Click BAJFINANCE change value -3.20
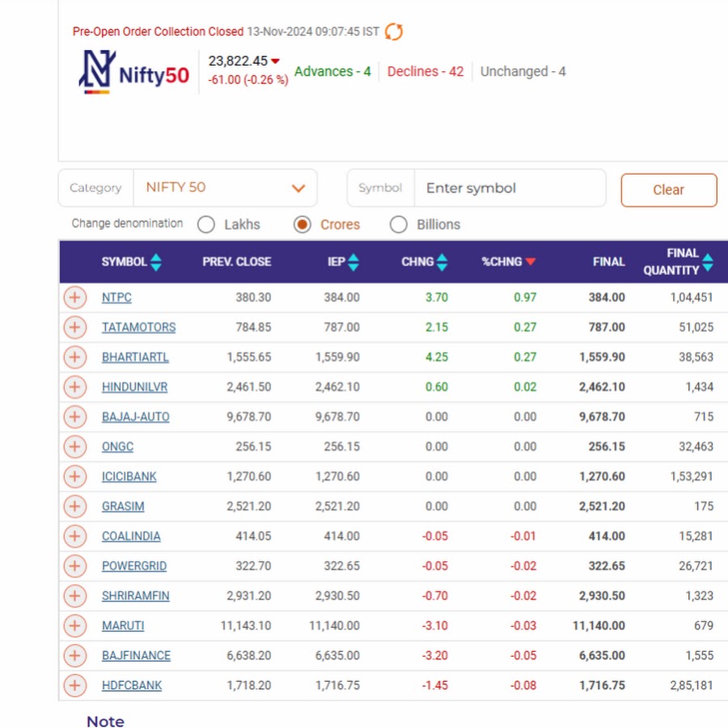Viewport: 728px width, 728px height. pos(435,655)
